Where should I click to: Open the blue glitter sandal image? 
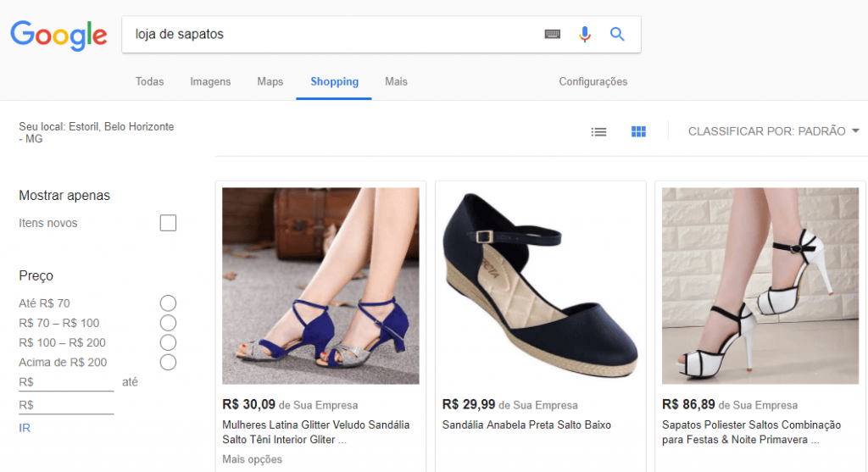(x=320, y=286)
